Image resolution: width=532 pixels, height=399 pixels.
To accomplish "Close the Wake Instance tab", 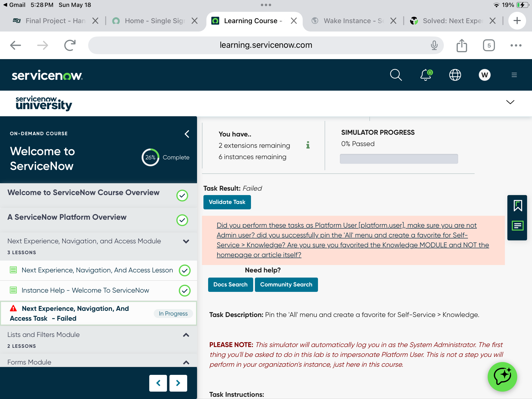I will tap(393, 21).
